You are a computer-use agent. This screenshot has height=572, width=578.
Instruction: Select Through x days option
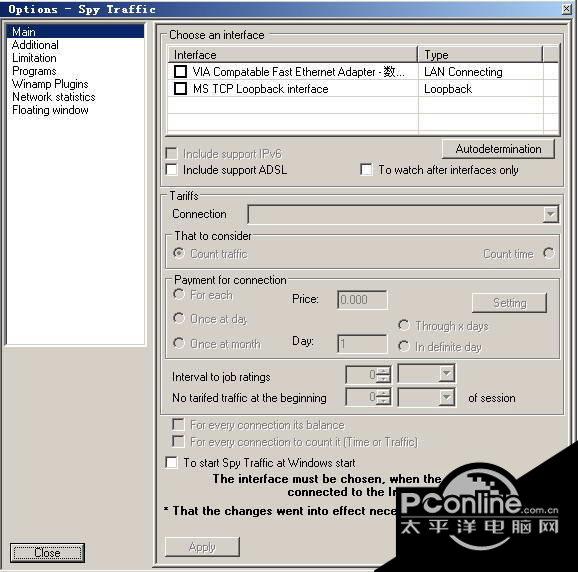click(404, 325)
